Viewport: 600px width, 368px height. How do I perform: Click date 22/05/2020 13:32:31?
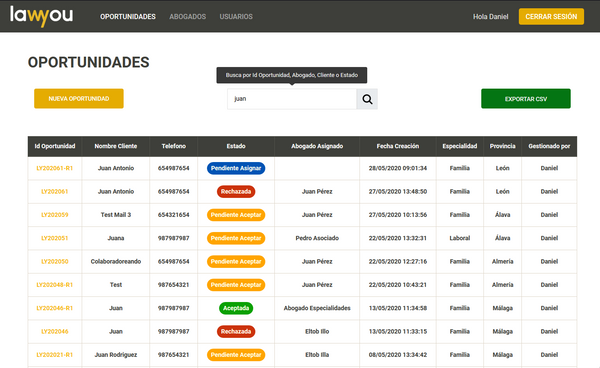tap(398, 238)
